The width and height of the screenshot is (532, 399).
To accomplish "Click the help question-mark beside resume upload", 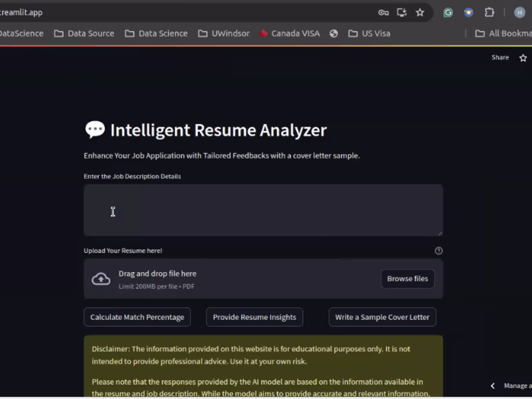I will click(439, 251).
